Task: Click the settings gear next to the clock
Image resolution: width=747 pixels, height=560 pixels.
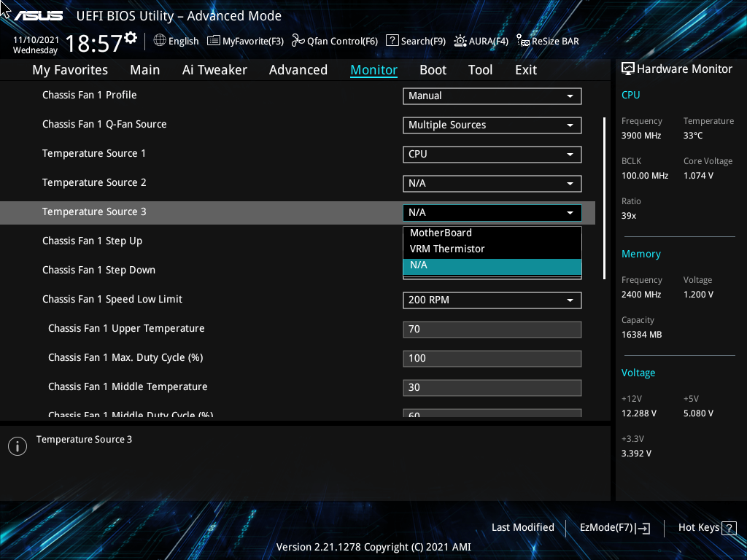Action: click(131, 38)
